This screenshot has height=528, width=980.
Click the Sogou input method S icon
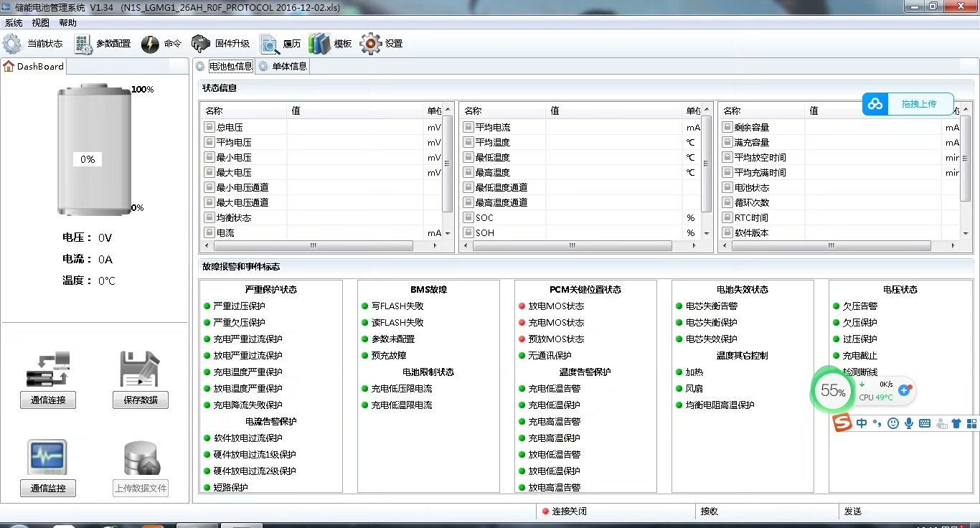click(x=842, y=423)
